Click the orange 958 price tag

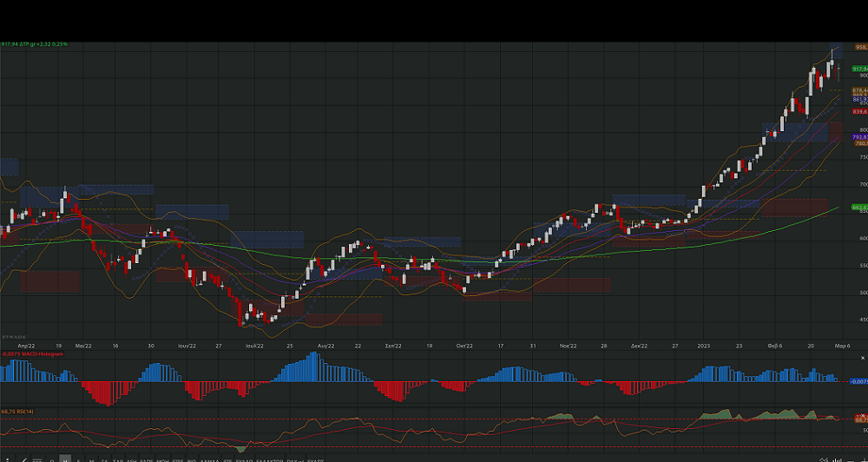[861, 48]
